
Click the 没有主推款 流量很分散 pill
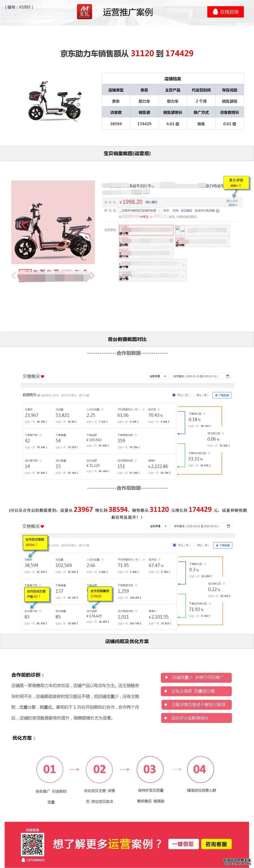[196, 691]
